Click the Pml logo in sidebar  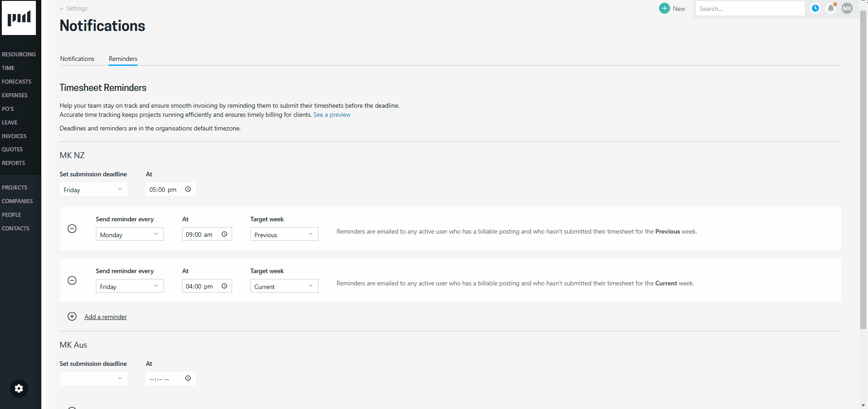pyautogui.click(x=19, y=18)
